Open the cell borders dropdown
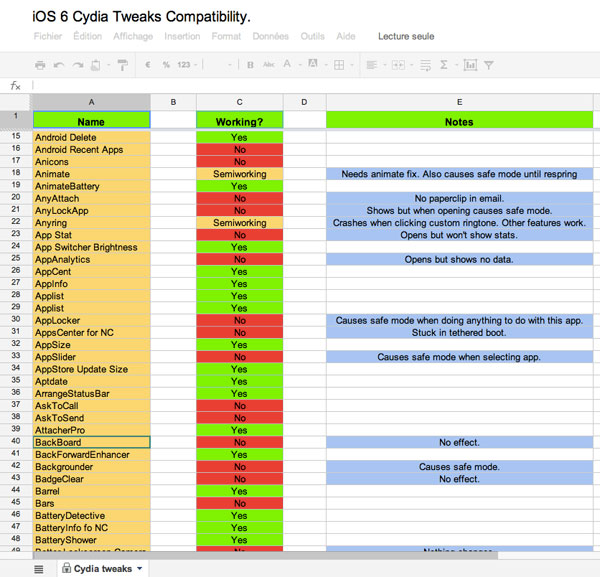This screenshot has height=577, width=600. (341, 65)
